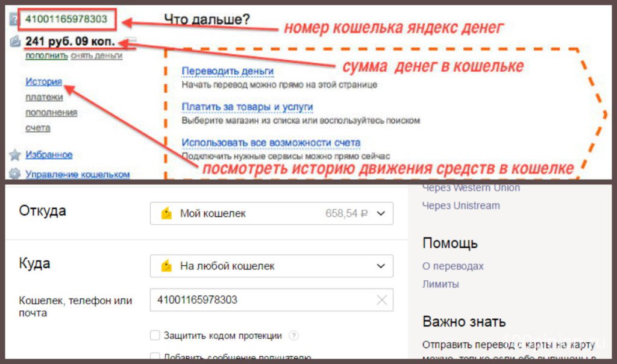Image resolution: width=617 pixels, height=364 pixels.
Task: Tick the Добавить сообщение получателю checkbox
Action: coord(155,357)
